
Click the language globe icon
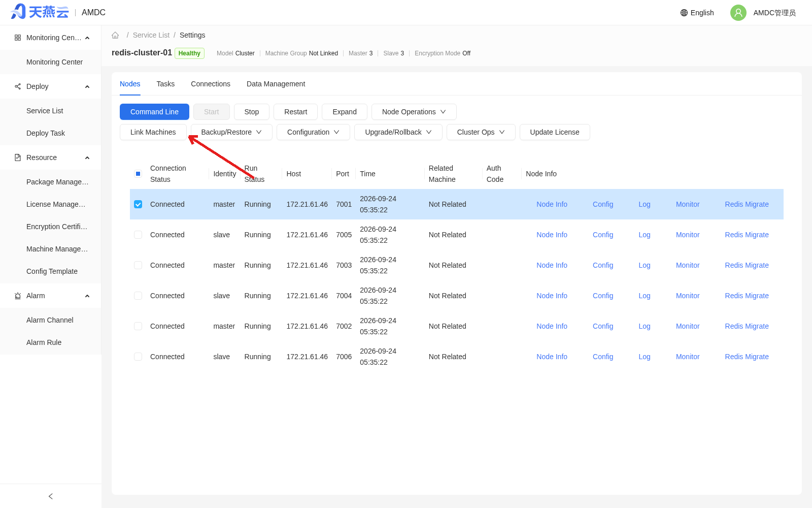684,13
